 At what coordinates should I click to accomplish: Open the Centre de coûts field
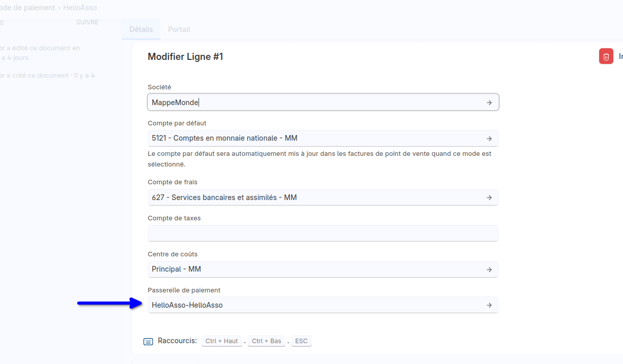(x=315, y=269)
